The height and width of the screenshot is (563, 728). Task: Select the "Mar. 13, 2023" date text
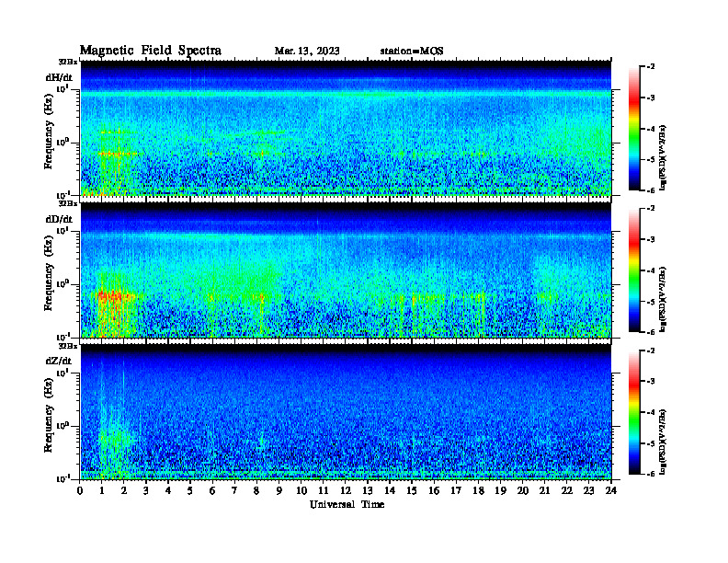tap(307, 52)
